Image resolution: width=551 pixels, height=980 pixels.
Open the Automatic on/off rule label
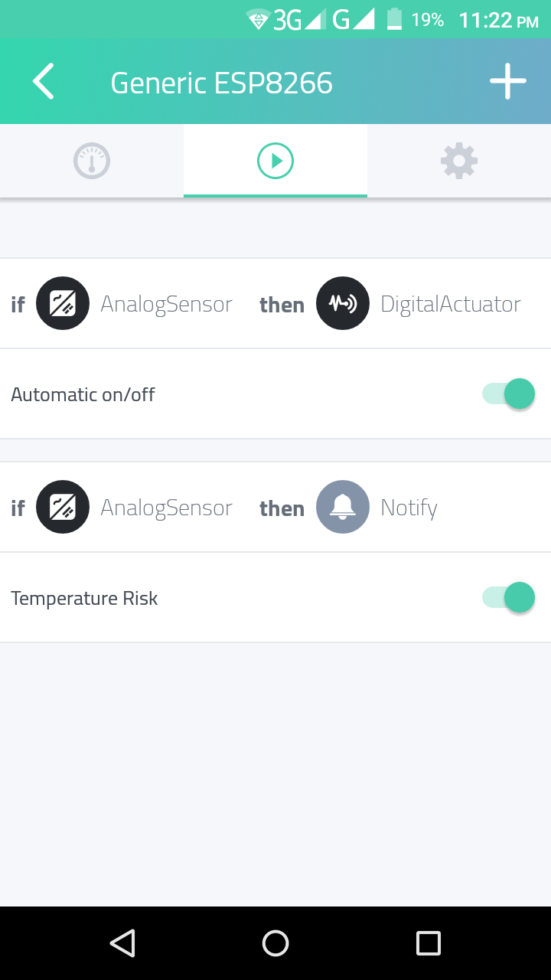(x=83, y=395)
